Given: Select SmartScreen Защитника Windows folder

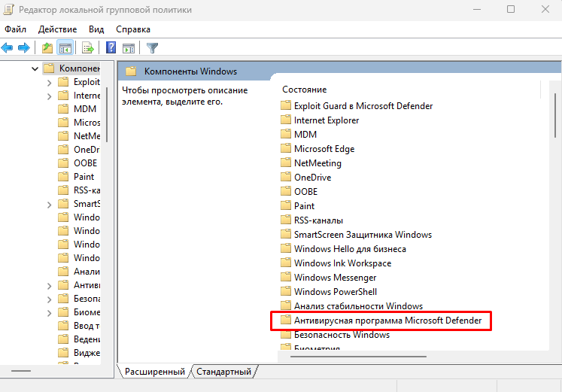Looking at the screenshot, I should [357, 235].
